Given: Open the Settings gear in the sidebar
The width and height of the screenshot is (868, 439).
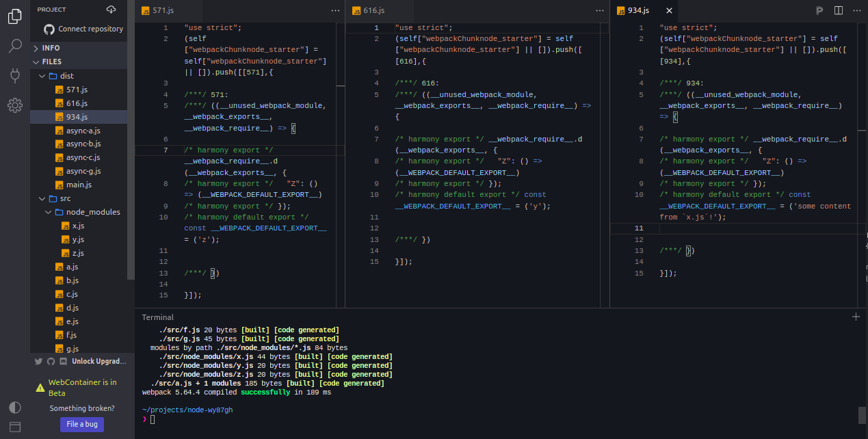Looking at the screenshot, I should (14, 106).
